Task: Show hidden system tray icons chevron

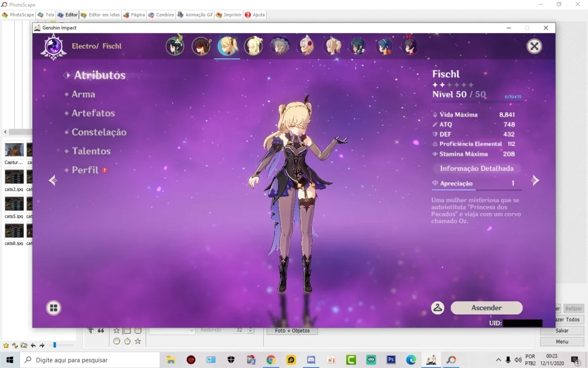Action: coord(499,360)
